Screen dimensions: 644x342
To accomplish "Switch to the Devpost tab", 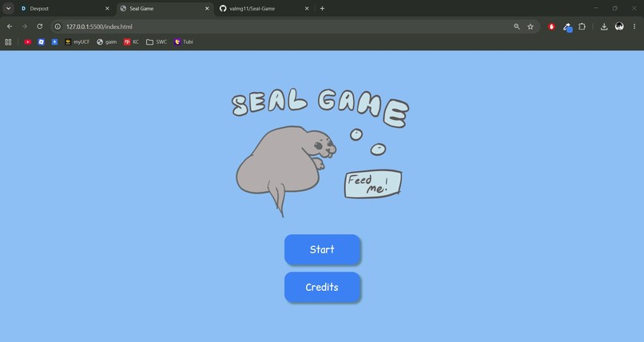I will (x=60, y=9).
